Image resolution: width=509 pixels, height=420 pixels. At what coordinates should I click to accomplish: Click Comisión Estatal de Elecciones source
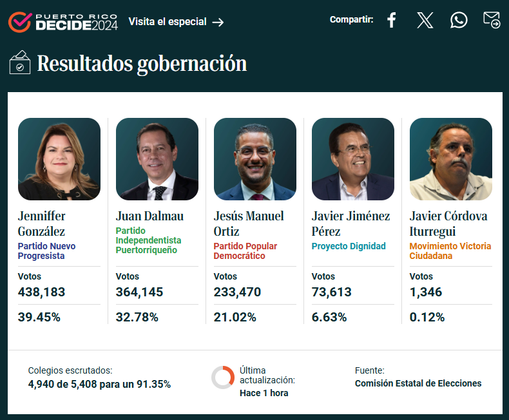pos(418,383)
